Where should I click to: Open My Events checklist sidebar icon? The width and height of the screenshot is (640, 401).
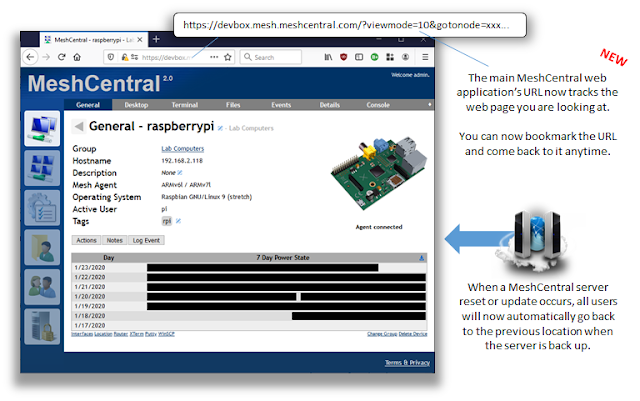click(42, 208)
